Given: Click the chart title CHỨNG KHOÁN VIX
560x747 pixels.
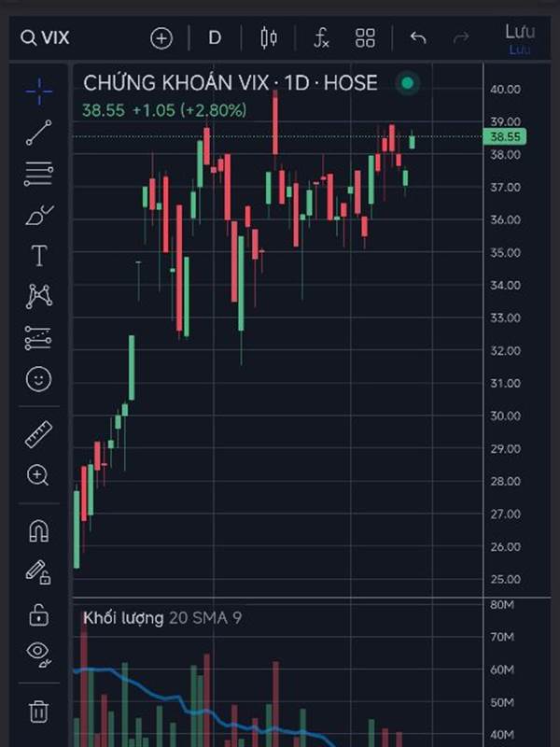Looking at the screenshot, I should point(175,83).
